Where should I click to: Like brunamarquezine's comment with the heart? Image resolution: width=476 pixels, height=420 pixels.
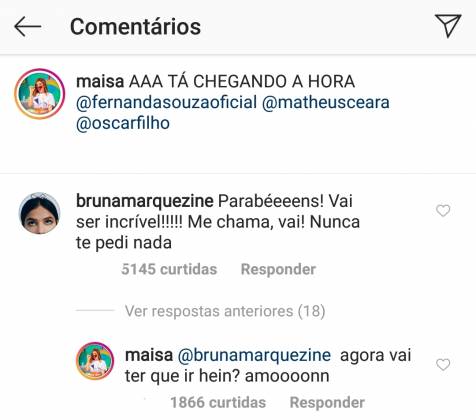pos(443,211)
